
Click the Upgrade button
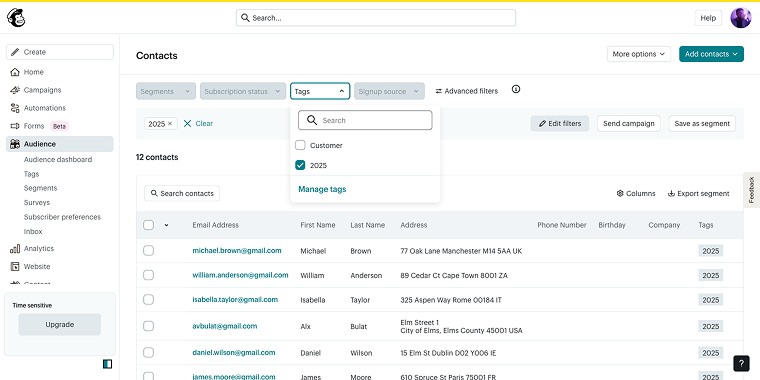pyautogui.click(x=60, y=325)
